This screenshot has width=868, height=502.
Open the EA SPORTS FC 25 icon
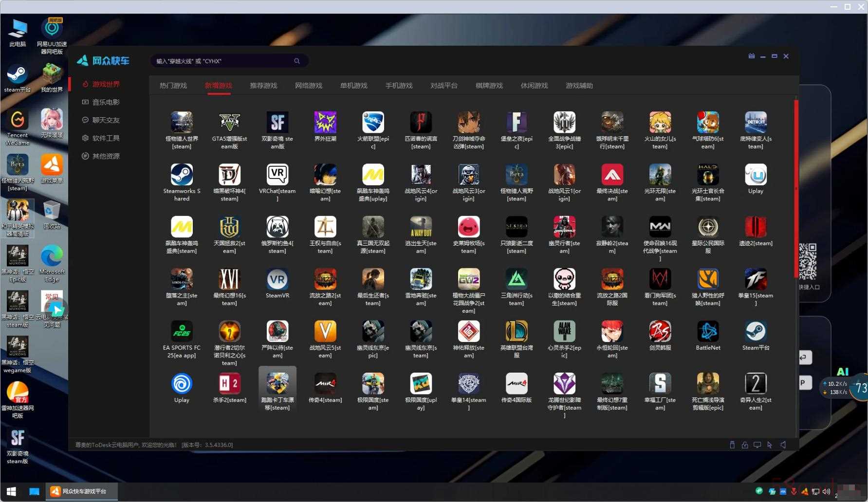tap(182, 332)
